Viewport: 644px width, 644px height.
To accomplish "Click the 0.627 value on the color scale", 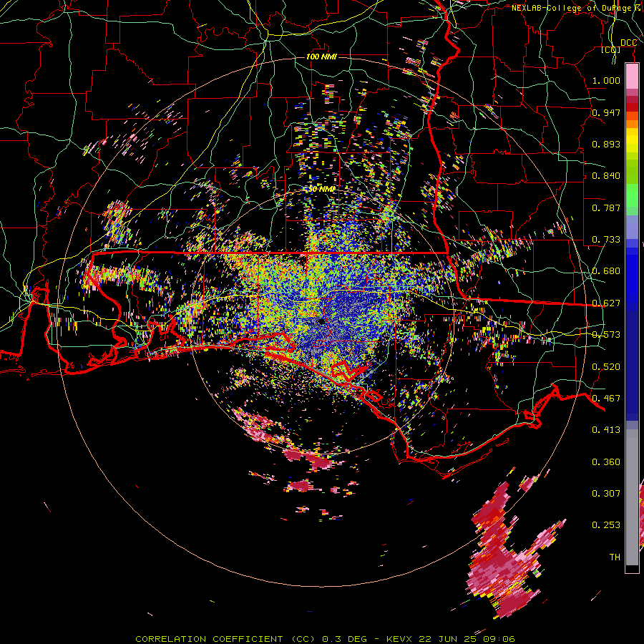I will tap(606, 303).
